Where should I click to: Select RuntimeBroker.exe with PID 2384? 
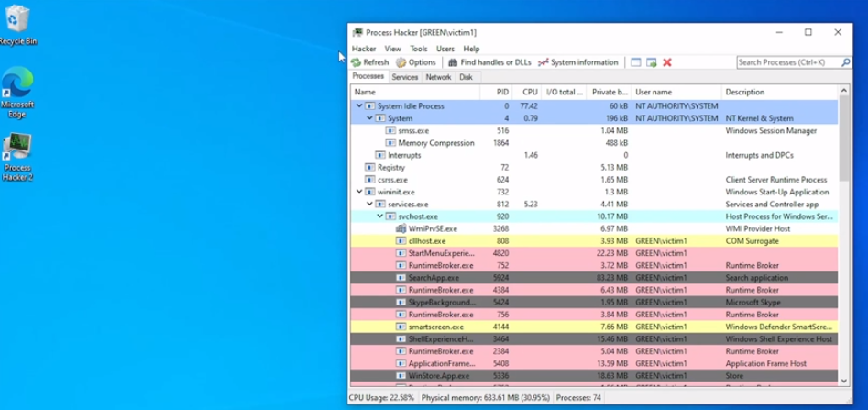point(595,351)
